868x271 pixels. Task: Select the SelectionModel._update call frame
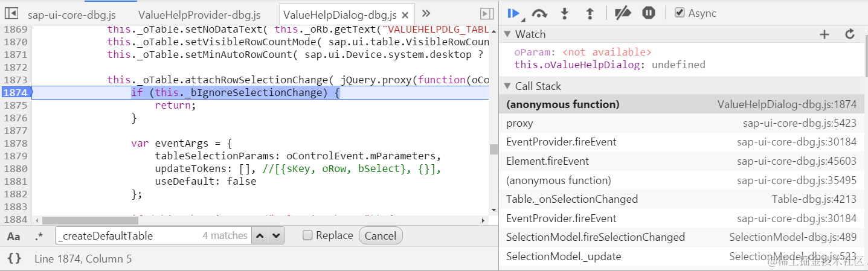[x=681, y=257]
